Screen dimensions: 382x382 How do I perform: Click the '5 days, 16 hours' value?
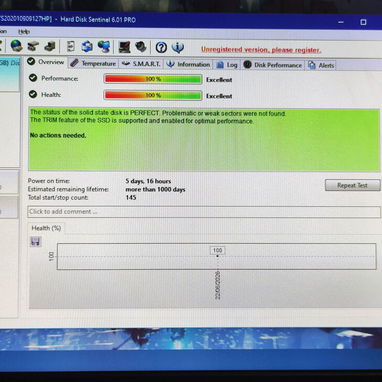[x=148, y=181]
